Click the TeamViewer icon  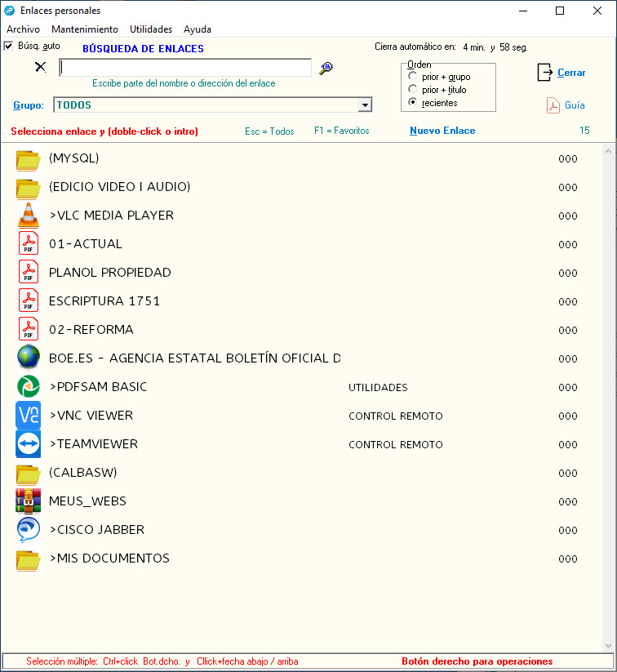click(x=29, y=443)
